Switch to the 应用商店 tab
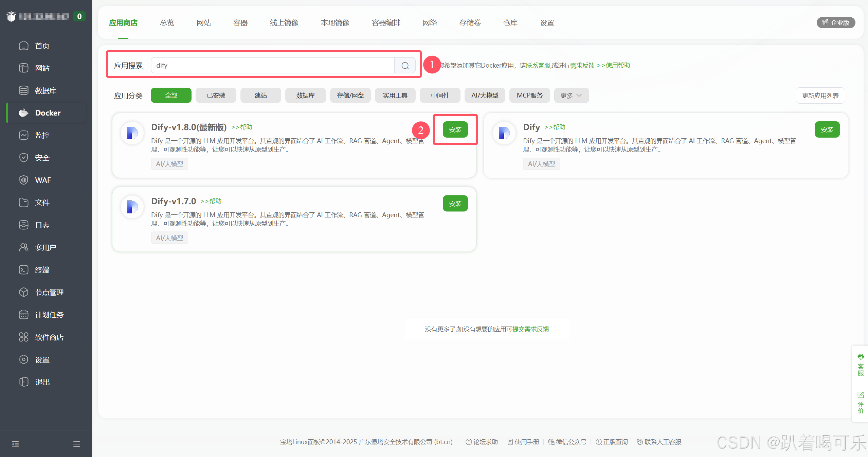The height and width of the screenshot is (457, 868). pos(123,23)
